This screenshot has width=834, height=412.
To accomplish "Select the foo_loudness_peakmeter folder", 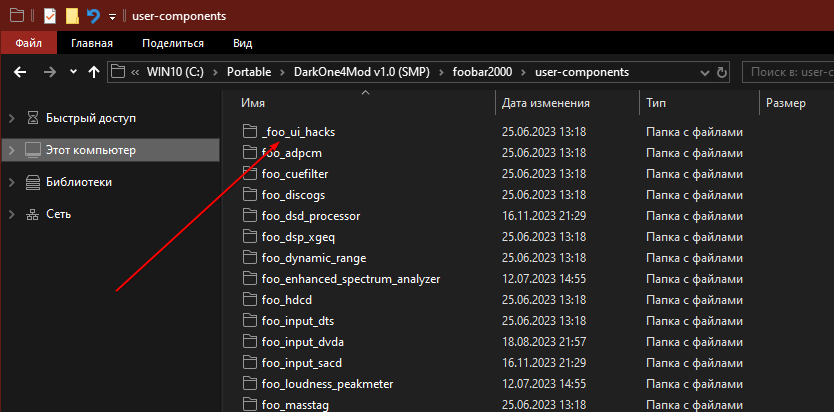I will click(x=327, y=384).
